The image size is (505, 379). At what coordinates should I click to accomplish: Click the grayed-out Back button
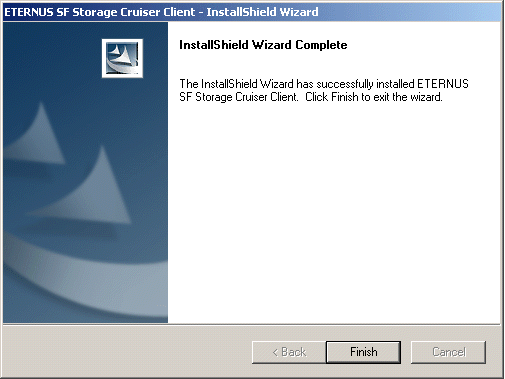pyautogui.click(x=289, y=352)
